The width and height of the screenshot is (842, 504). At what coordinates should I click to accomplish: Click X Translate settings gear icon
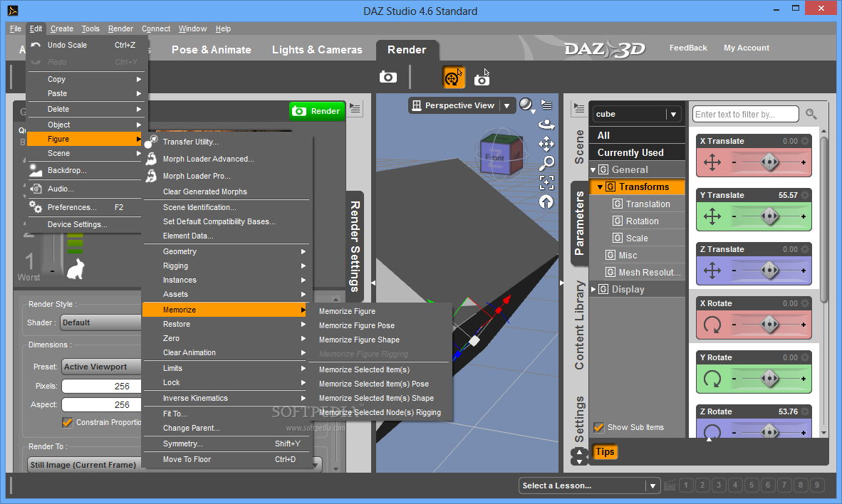(x=805, y=141)
